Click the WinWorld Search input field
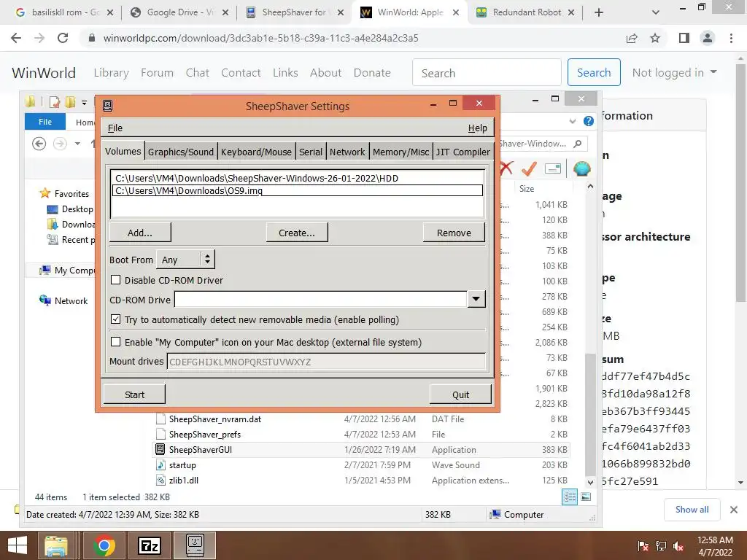The image size is (747, 560). point(487,72)
